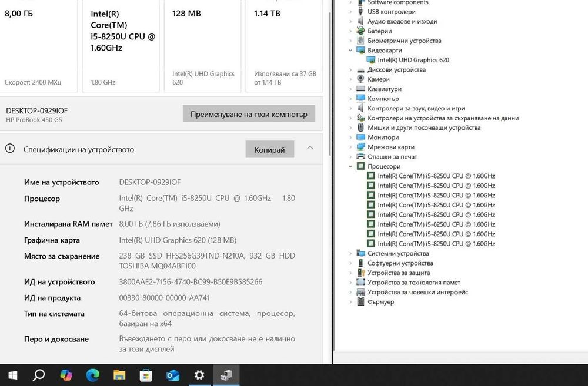Viewport: 588px width, 386px height.
Task: Open File Explorer from the taskbar
Action: click(119, 375)
